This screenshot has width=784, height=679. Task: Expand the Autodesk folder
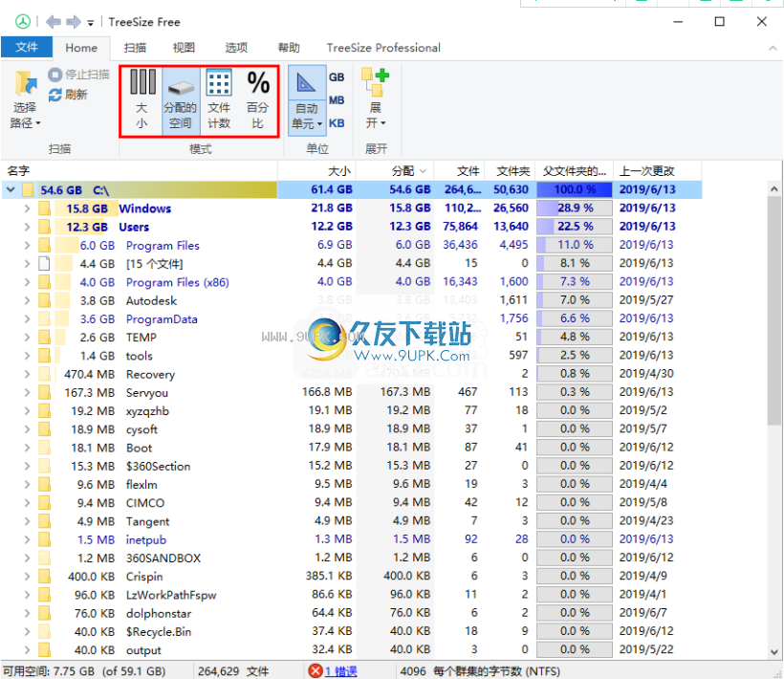(x=27, y=300)
